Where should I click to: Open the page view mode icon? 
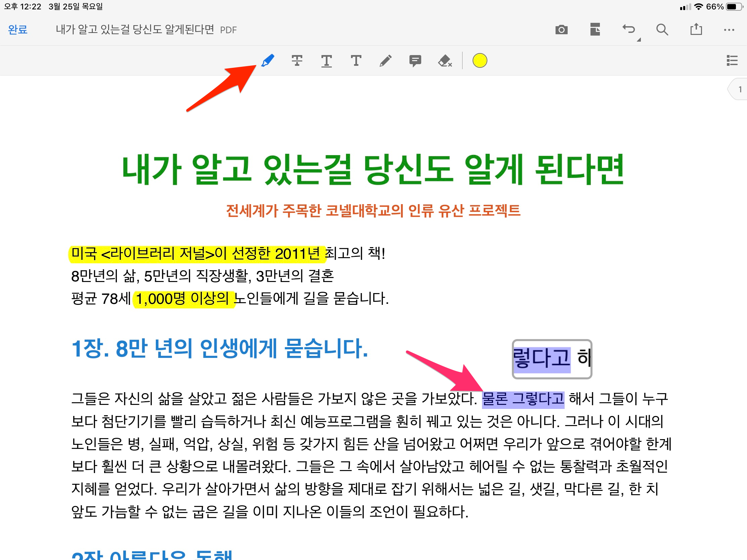[x=595, y=30]
